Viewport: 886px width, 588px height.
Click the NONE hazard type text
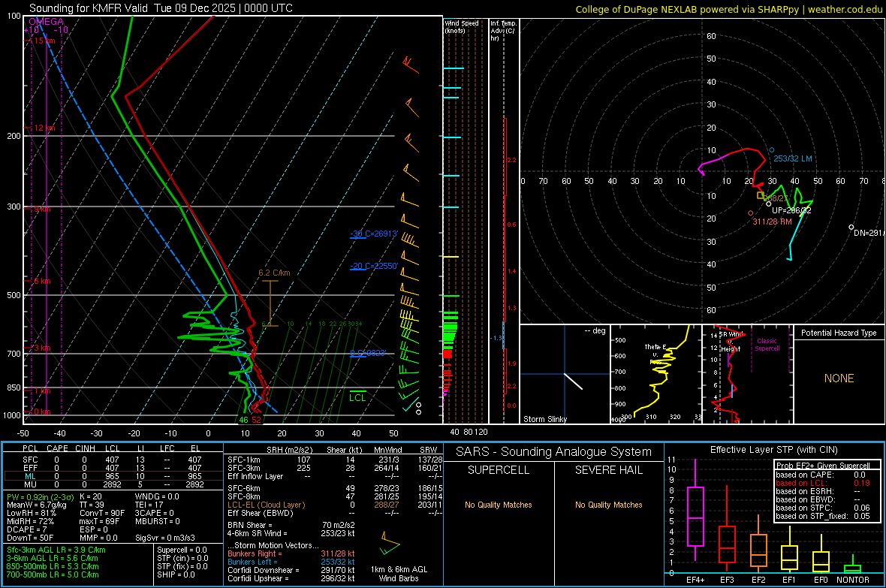[839, 378]
